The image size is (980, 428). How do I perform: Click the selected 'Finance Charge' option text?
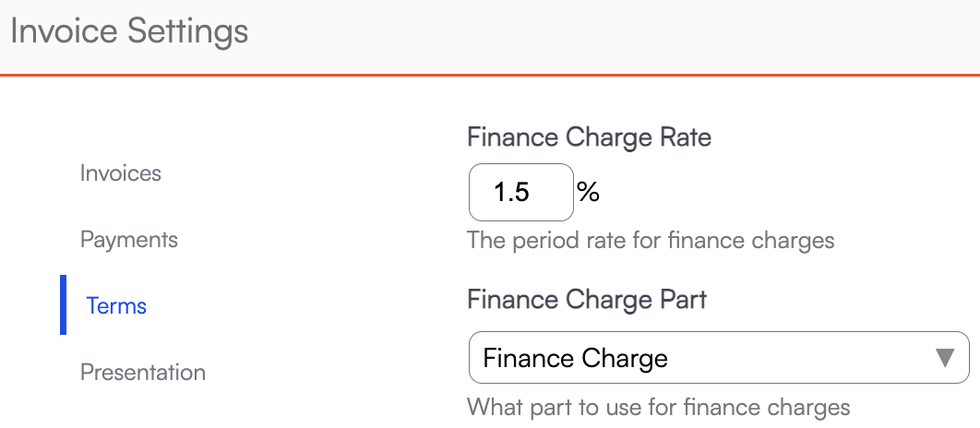click(x=575, y=358)
